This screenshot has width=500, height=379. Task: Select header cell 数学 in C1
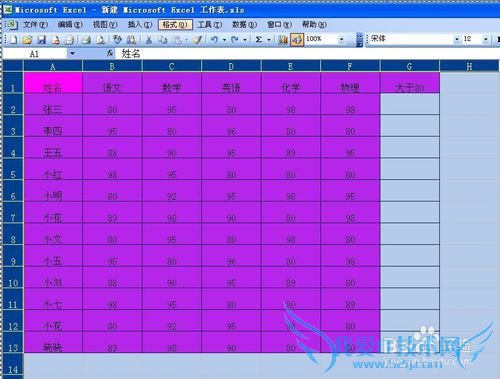172,83
